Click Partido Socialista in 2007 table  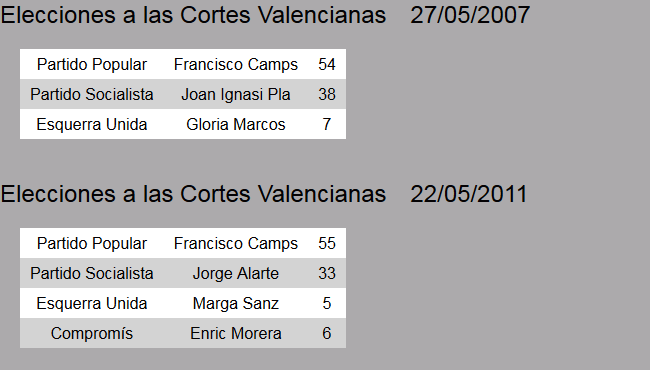[x=92, y=94]
